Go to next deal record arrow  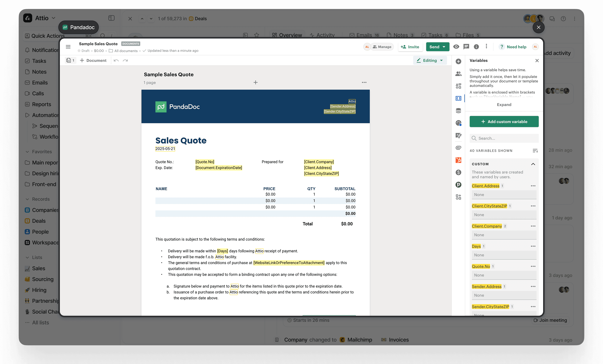tap(151, 18)
